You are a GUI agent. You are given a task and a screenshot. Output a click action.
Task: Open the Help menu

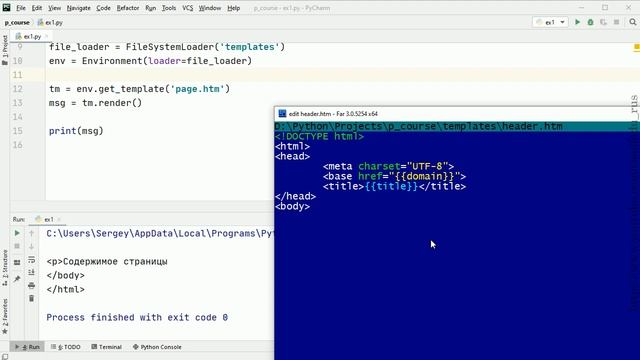(233, 8)
